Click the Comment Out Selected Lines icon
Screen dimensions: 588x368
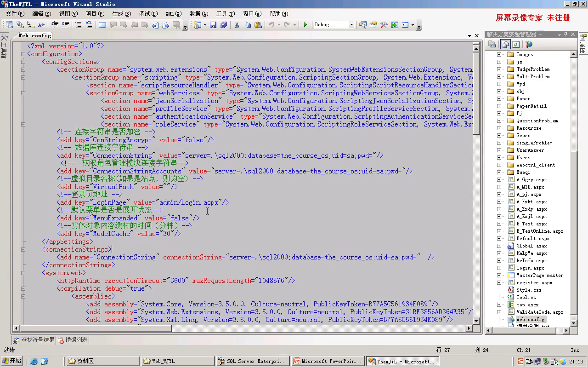[79, 25]
